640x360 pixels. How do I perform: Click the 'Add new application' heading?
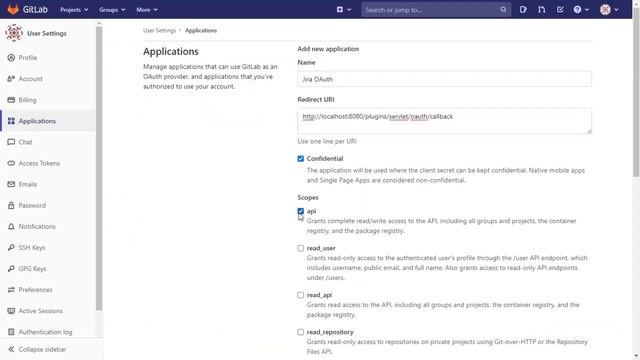328,49
